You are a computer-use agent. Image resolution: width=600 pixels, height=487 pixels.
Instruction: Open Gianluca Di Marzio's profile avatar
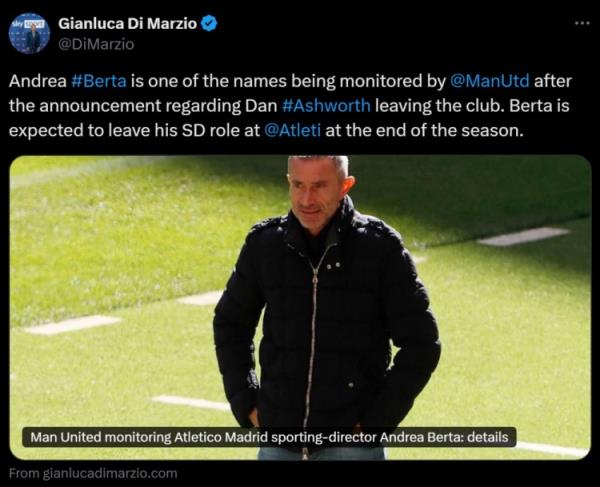point(29,33)
